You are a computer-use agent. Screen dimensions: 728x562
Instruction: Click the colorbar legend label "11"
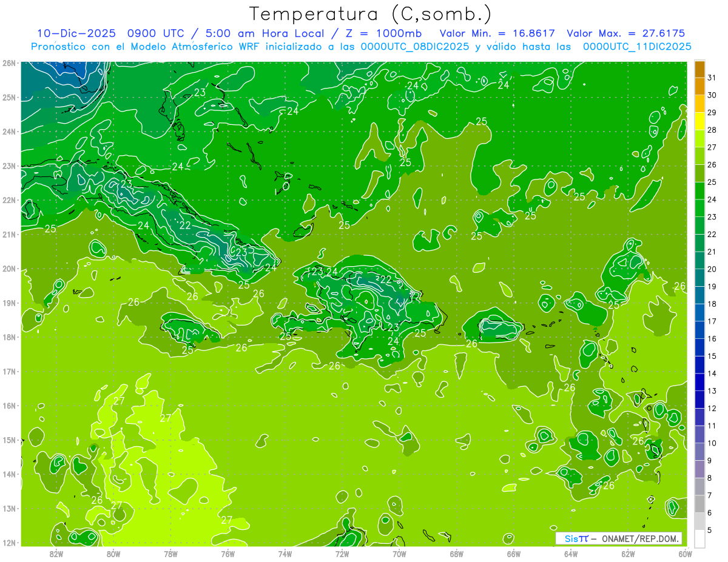712,426
